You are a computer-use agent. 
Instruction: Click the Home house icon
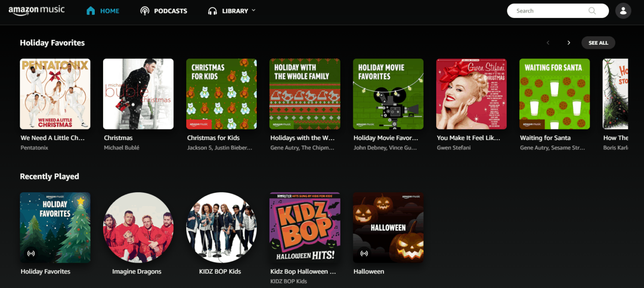click(x=91, y=11)
